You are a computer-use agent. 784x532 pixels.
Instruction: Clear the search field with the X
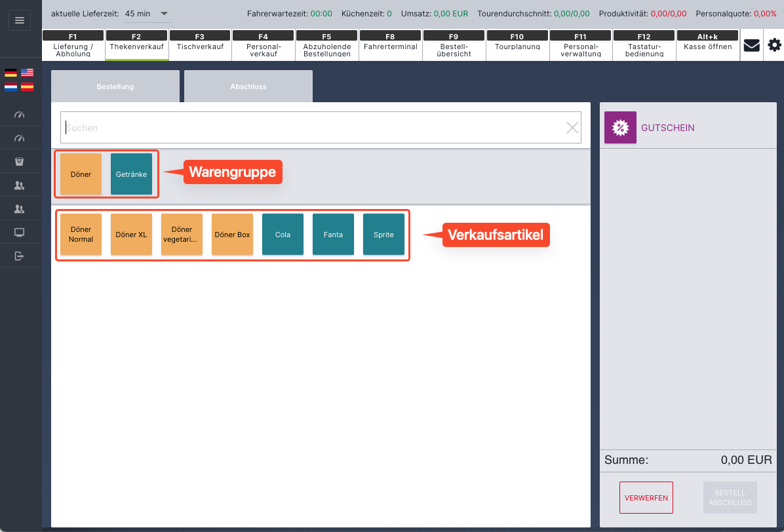pos(572,128)
